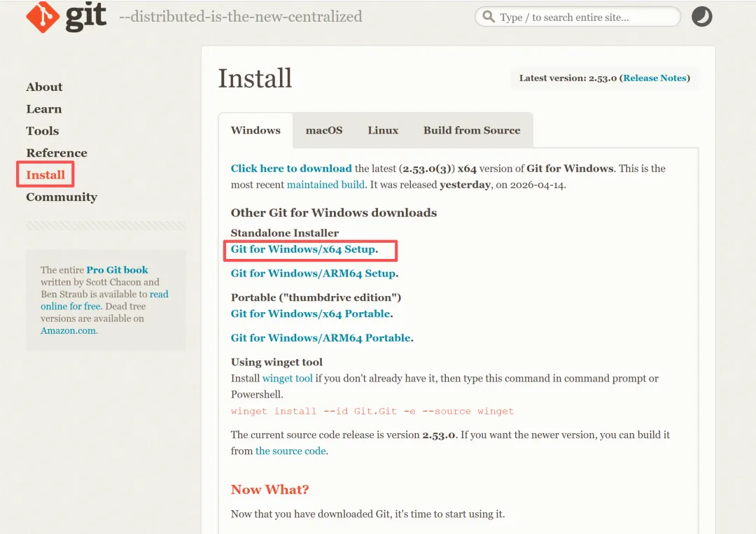
Task: Click the winget install command text
Action: (372, 411)
